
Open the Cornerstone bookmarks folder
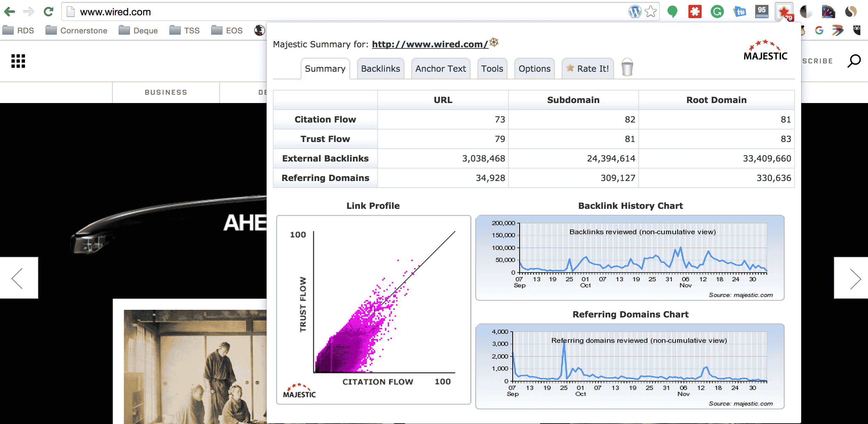coord(76,31)
